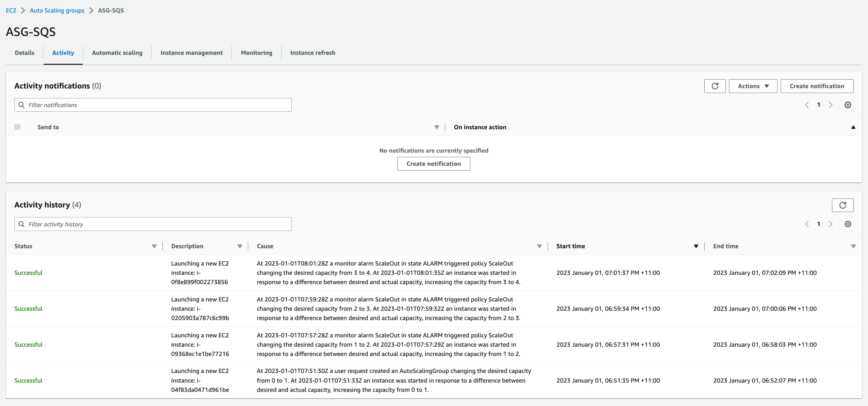The width and height of the screenshot is (868, 406).
Task: Go to Auto Scaling groups breadcrumb
Action: (57, 11)
